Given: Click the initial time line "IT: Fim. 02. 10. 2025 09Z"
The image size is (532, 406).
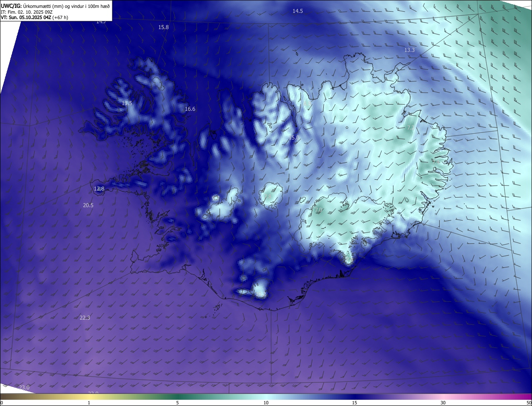Looking at the screenshot, I should click(x=26, y=12).
